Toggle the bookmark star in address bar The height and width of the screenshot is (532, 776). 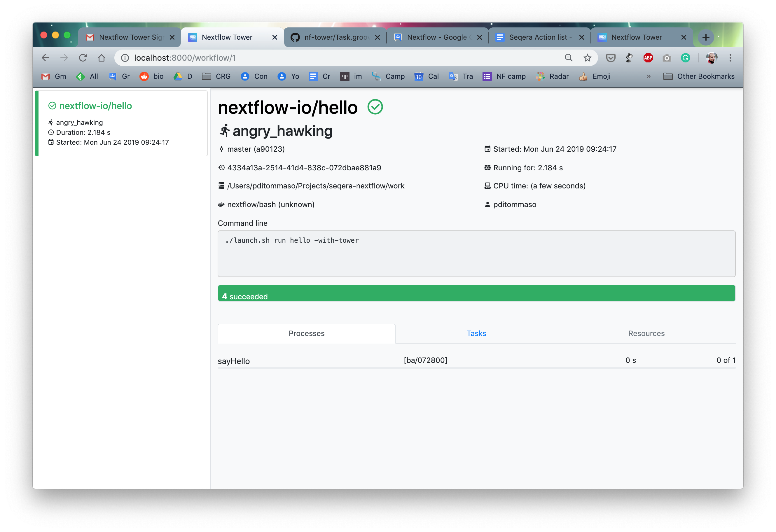point(587,58)
